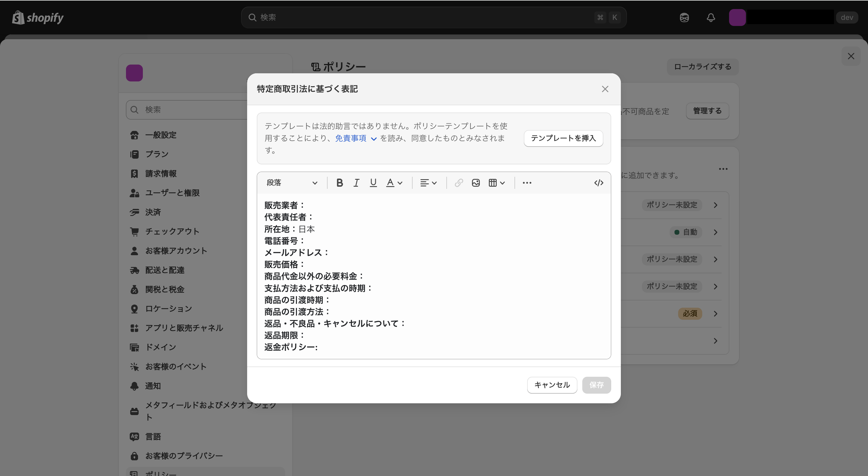Insert an image into the editor

[x=476, y=183]
